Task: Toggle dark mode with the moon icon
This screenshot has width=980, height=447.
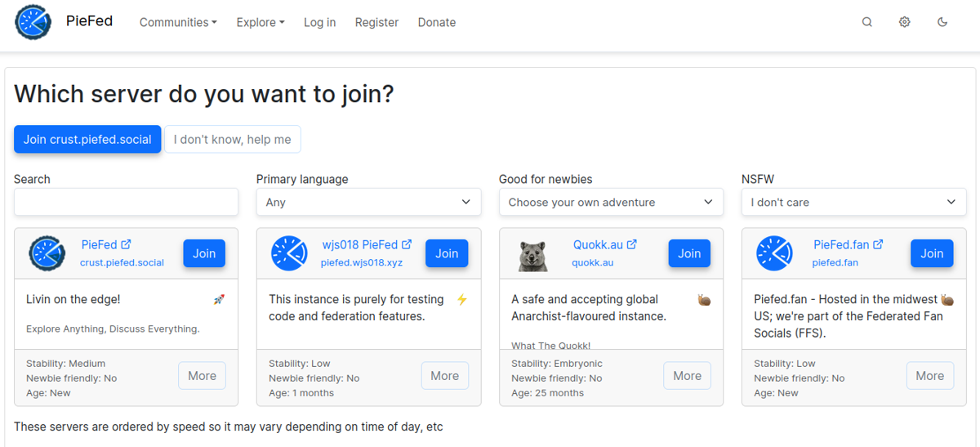Action: 942,23
